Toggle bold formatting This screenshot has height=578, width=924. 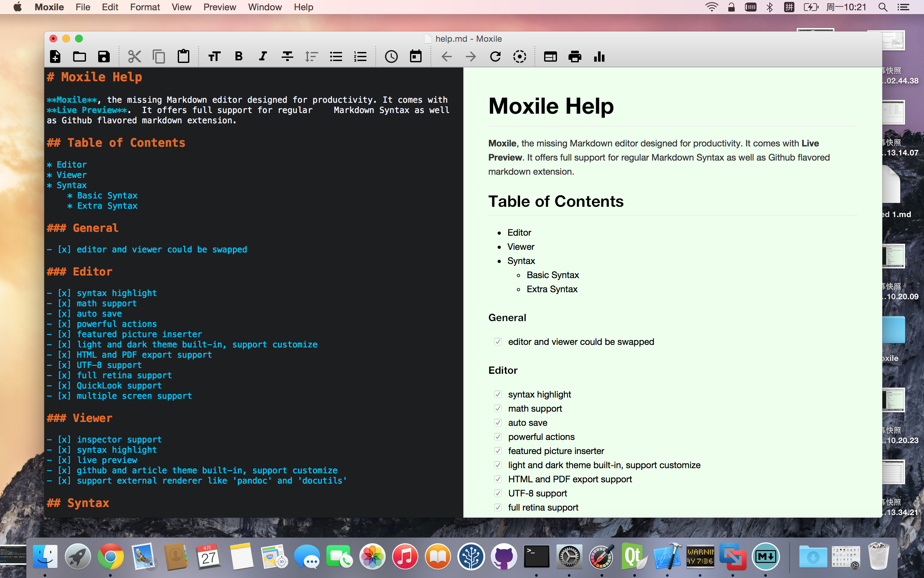(239, 57)
